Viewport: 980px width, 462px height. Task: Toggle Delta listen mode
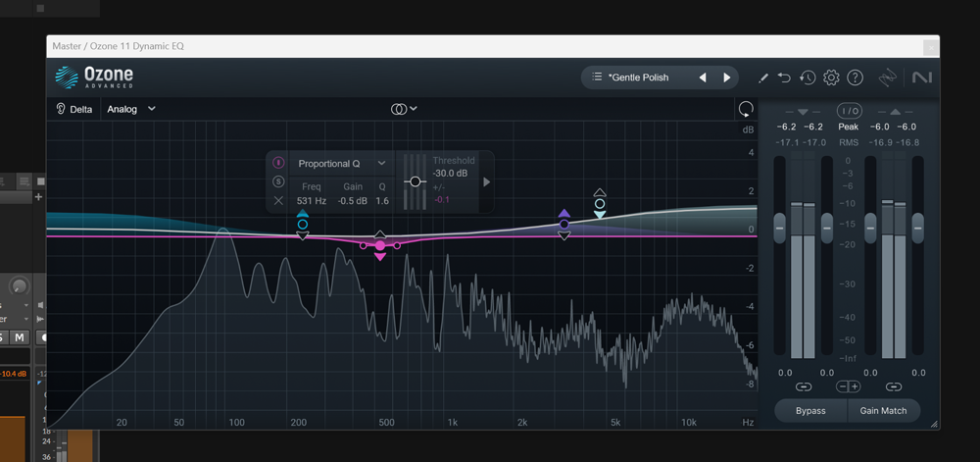73,109
